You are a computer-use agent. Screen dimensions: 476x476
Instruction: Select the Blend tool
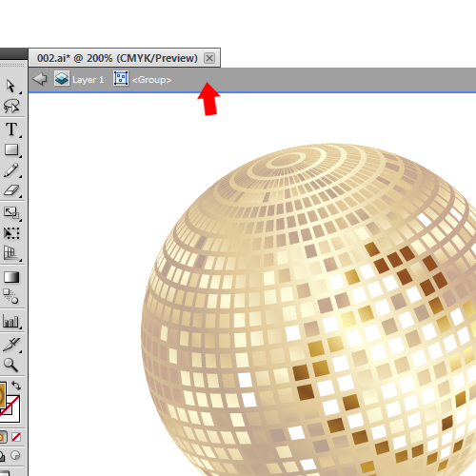point(10,296)
